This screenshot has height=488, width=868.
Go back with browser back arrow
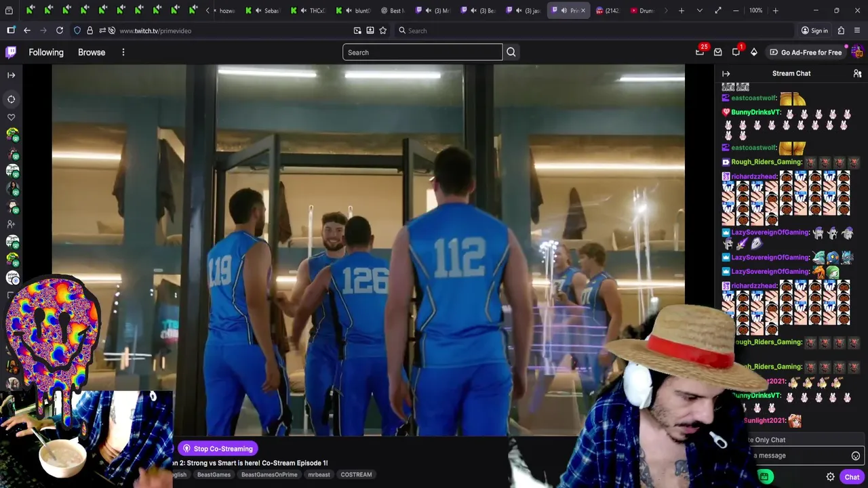26,30
